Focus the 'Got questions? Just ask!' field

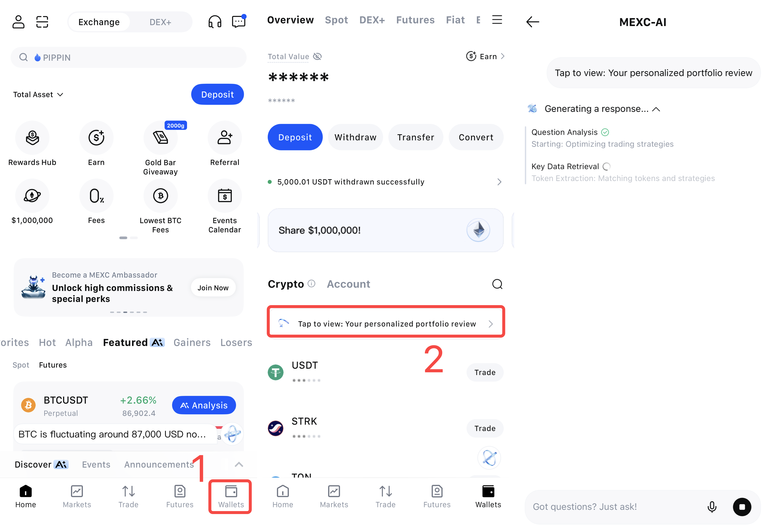tap(614, 507)
